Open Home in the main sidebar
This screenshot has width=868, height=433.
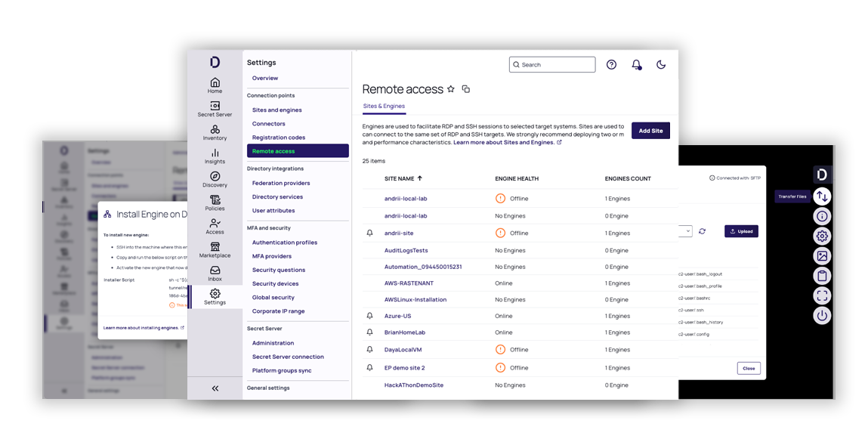[x=215, y=86]
